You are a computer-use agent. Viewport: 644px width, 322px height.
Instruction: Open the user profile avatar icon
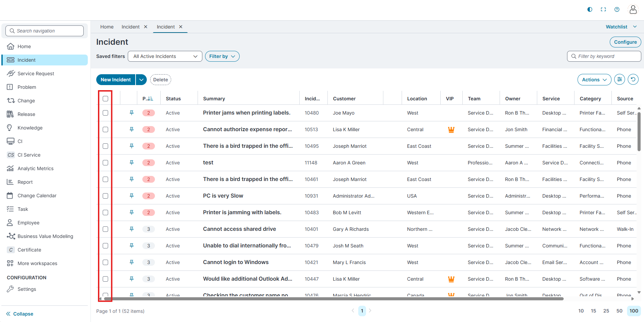pos(633,9)
